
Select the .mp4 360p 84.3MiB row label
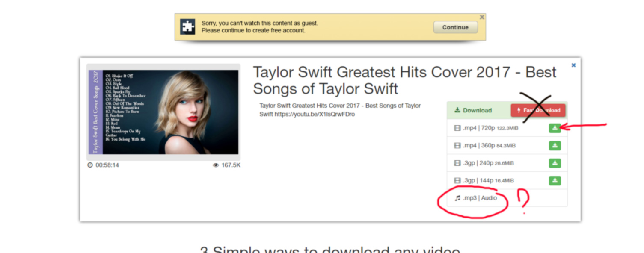pyautogui.click(x=489, y=146)
